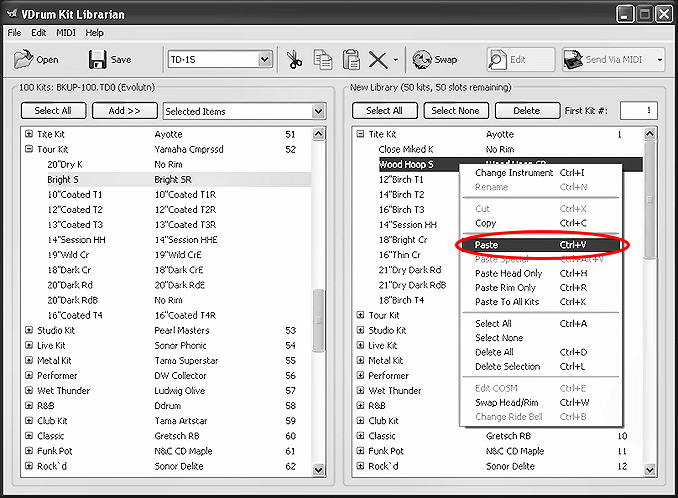Click the Send Via MIDI icon

tap(573, 60)
